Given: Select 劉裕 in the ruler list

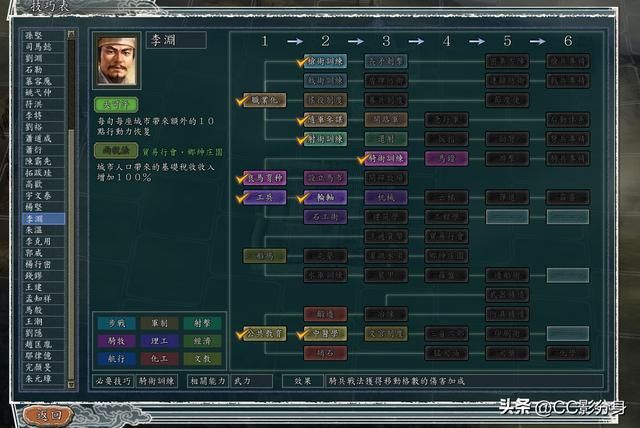Looking at the screenshot, I should point(43,127).
